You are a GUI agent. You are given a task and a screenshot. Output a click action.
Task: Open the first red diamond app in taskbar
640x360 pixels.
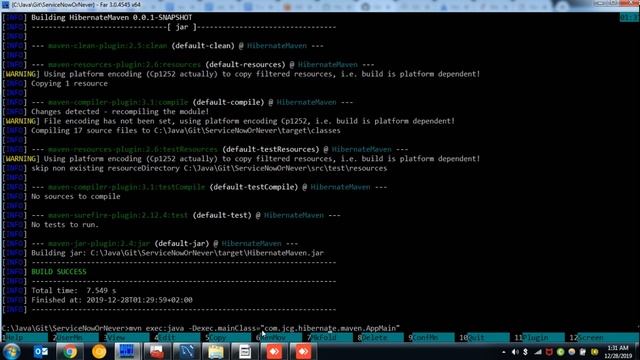point(274,351)
